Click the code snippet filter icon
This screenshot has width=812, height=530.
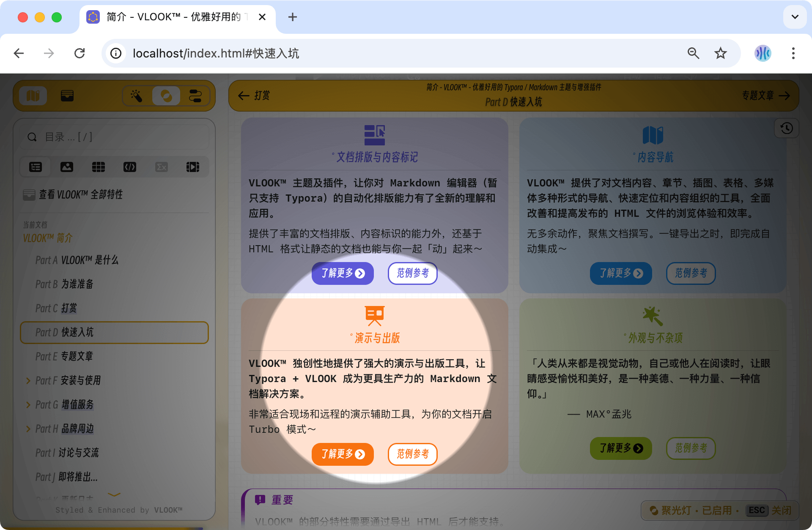click(129, 167)
